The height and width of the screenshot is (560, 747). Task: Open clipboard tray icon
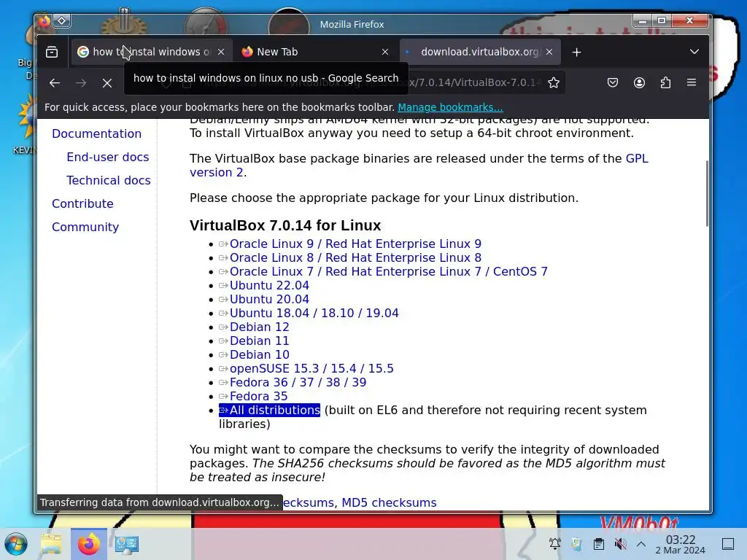click(598, 544)
